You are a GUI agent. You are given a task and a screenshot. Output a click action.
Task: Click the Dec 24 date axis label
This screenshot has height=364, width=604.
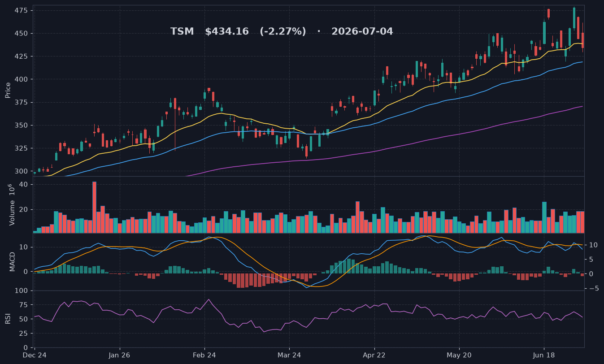click(35, 355)
